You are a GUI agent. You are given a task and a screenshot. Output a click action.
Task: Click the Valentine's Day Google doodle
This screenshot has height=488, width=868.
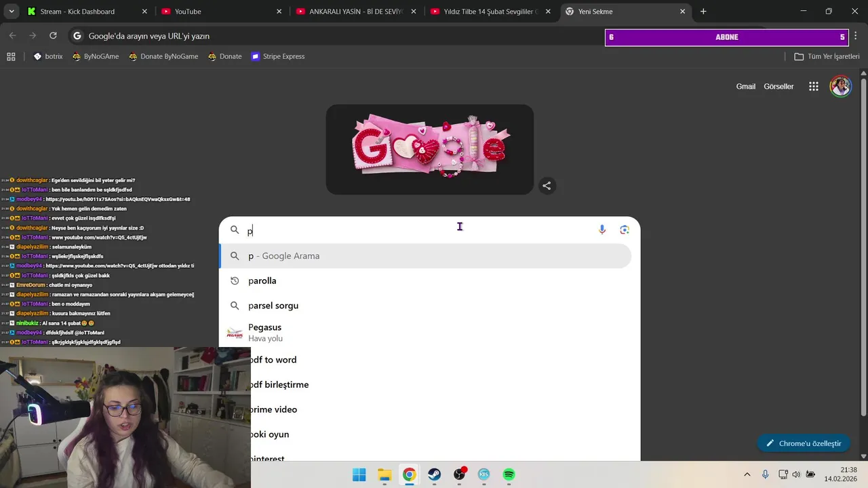click(430, 149)
